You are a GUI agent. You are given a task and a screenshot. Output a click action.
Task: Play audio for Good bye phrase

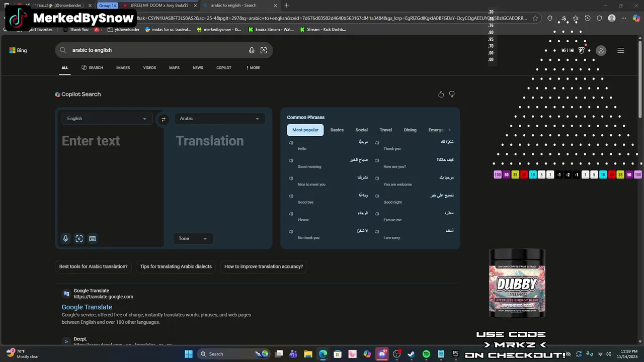tap(291, 196)
